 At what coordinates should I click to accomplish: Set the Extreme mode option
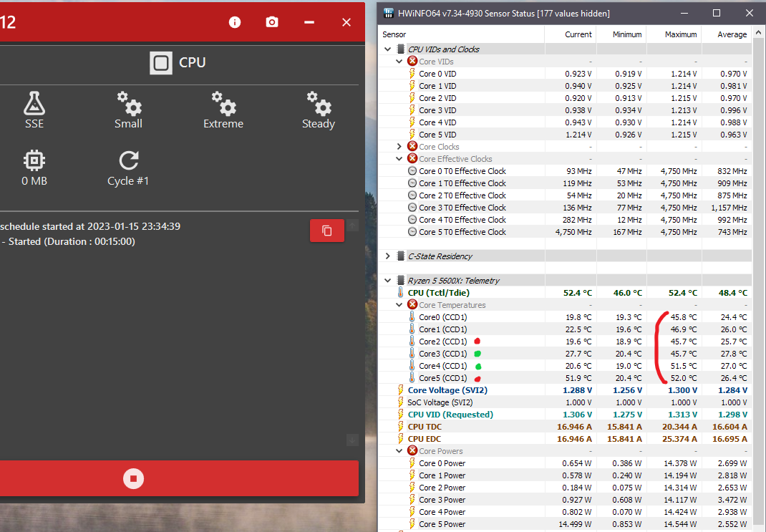(x=223, y=110)
